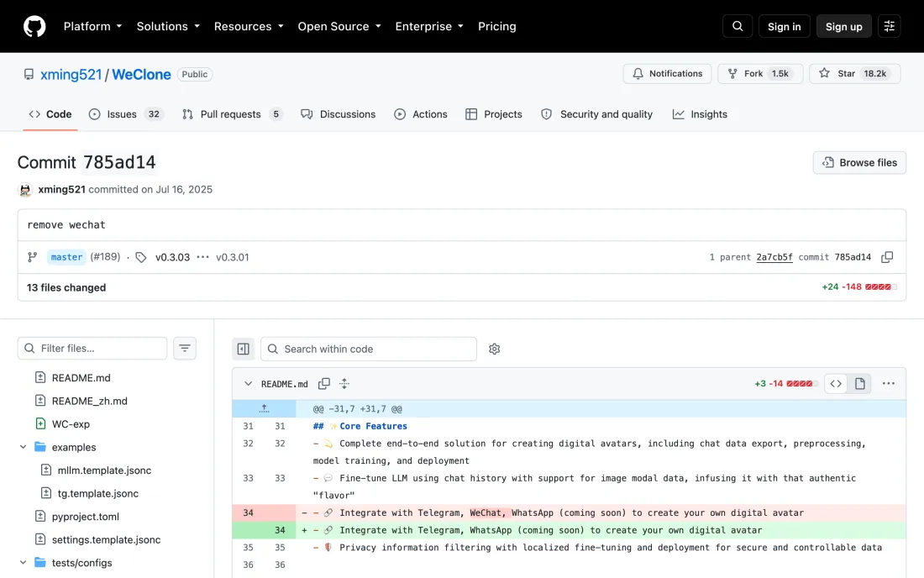Open pull request #189 link

coord(105,257)
